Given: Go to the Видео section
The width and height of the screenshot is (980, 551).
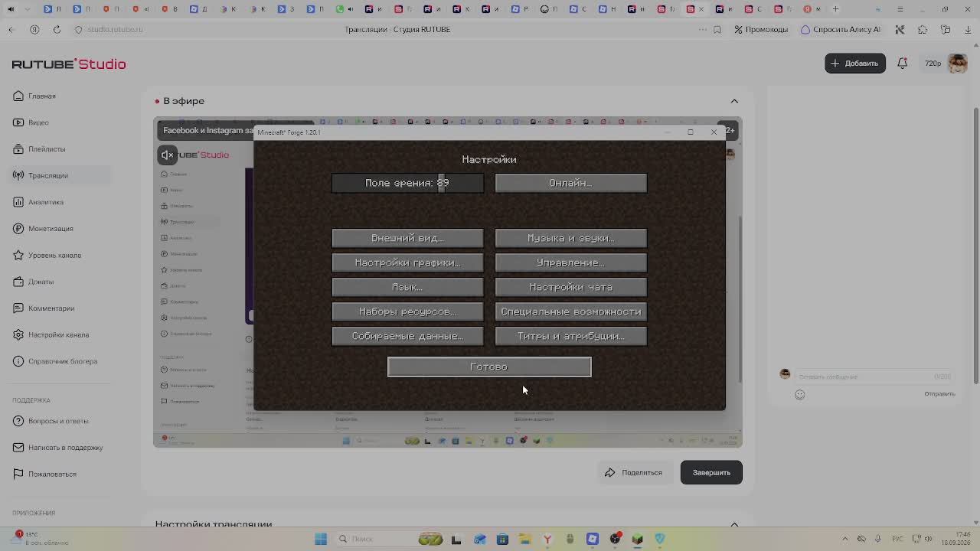Looking at the screenshot, I should click(x=38, y=122).
